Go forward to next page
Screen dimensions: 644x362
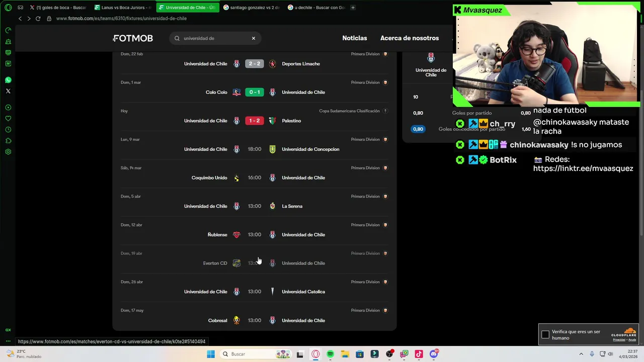(29, 19)
